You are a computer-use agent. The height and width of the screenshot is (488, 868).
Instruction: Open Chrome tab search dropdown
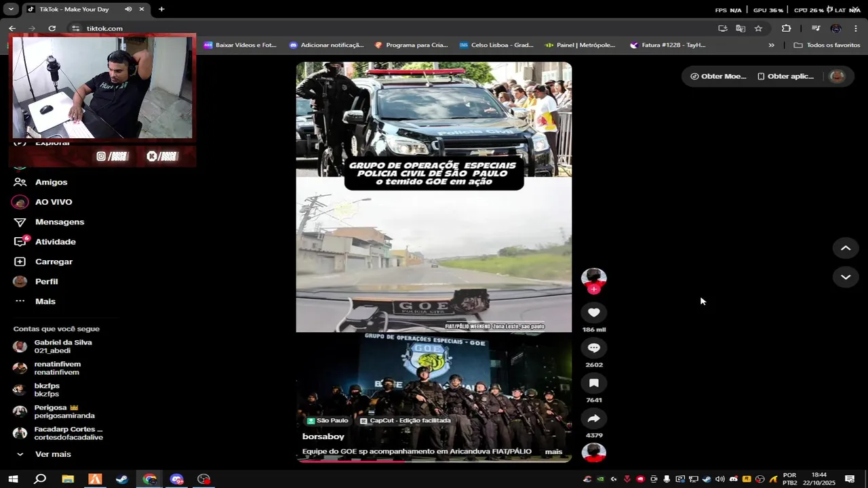tap(11, 9)
